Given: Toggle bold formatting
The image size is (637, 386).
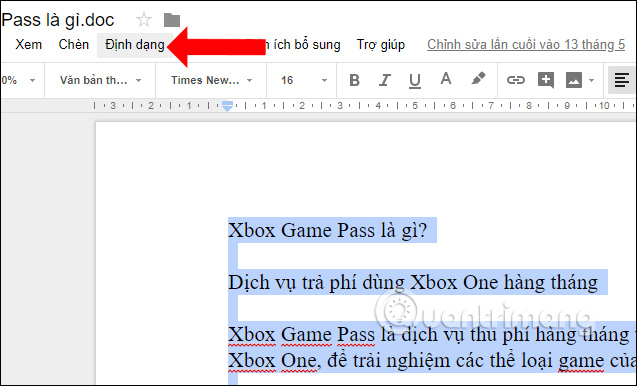Looking at the screenshot, I should pos(354,80).
